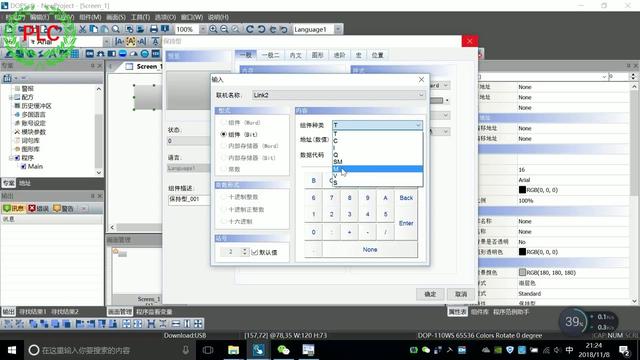Click the Back key on keypad

[x=406, y=198]
